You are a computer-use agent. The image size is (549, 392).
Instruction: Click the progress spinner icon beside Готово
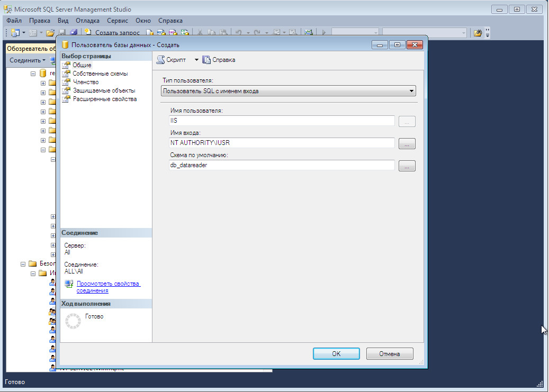click(x=73, y=321)
